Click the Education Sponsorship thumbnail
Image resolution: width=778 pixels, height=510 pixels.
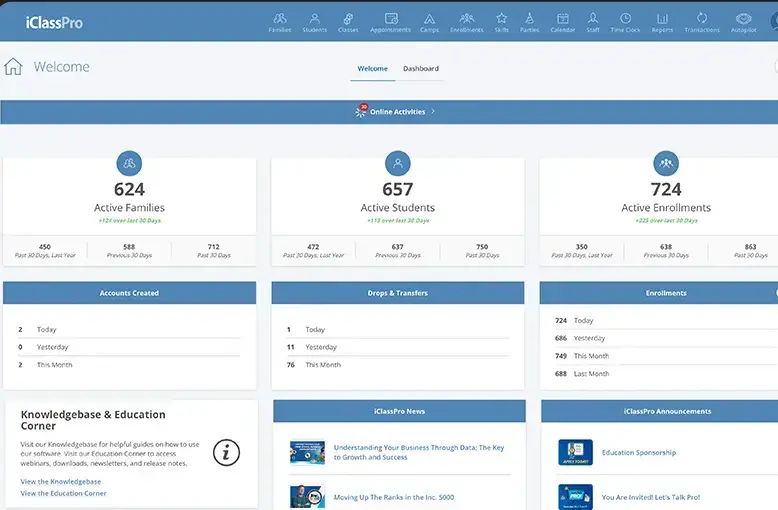coord(575,452)
